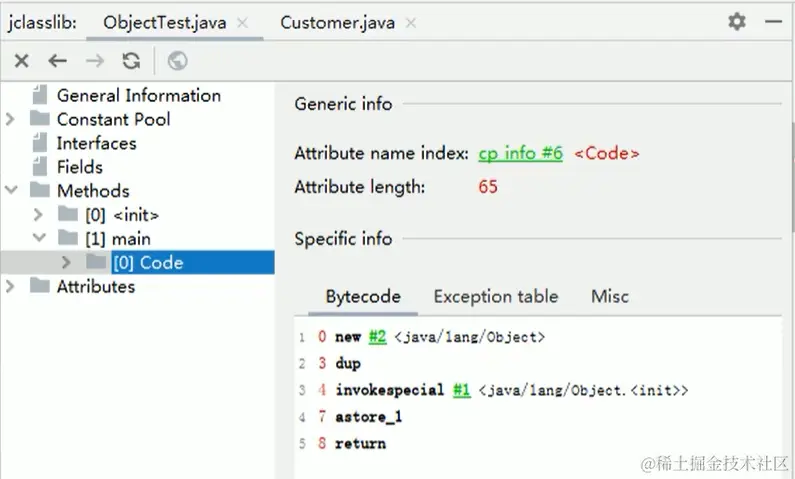
Task: Open the Misc tab
Action: 610,297
